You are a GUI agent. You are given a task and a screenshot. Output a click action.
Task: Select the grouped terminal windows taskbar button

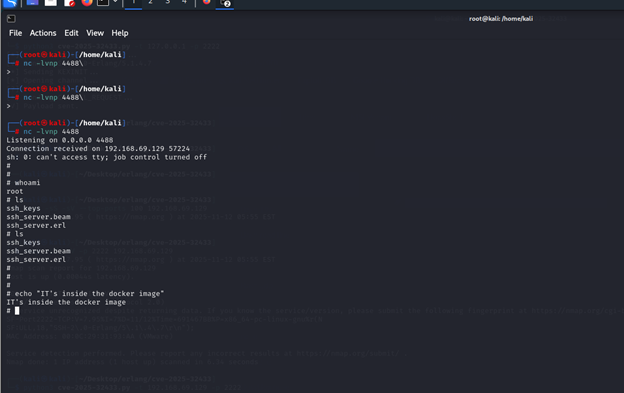[x=225, y=3]
